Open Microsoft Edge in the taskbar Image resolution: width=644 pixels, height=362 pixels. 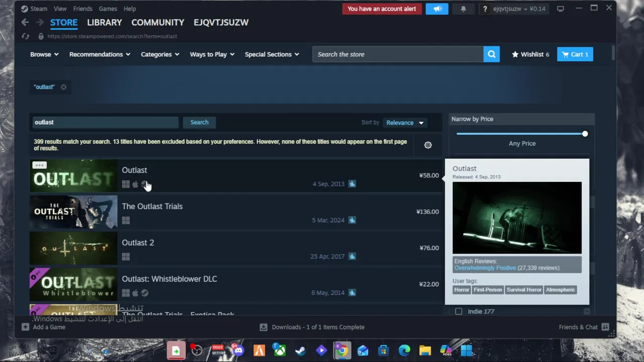pyautogui.click(x=404, y=350)
